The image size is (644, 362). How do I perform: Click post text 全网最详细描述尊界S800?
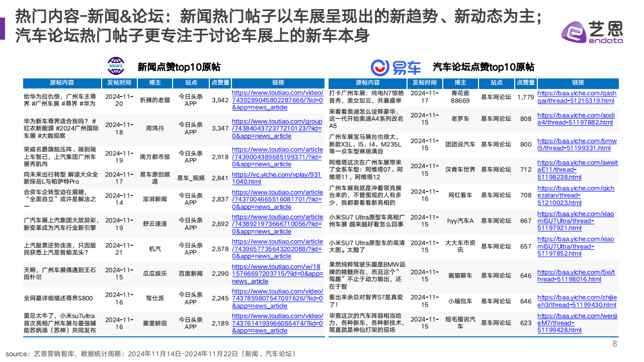(58, 299)
